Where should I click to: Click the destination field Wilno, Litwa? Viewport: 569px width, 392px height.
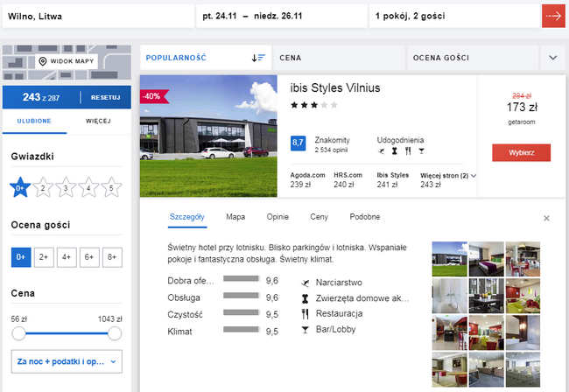point(96,16)
